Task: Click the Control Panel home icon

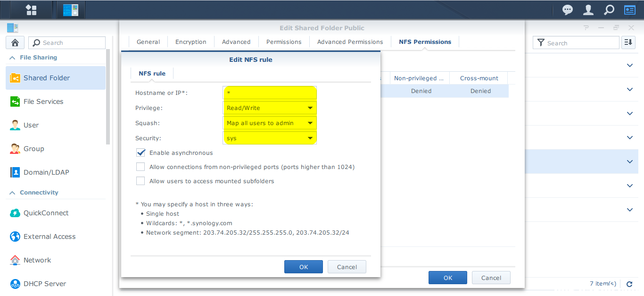Action: point(15,42)
